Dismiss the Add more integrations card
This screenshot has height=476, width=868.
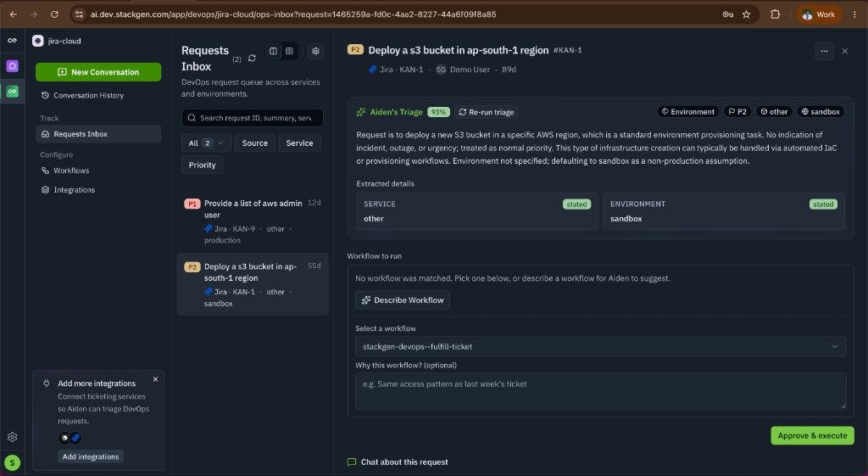[x=156, y=379]
